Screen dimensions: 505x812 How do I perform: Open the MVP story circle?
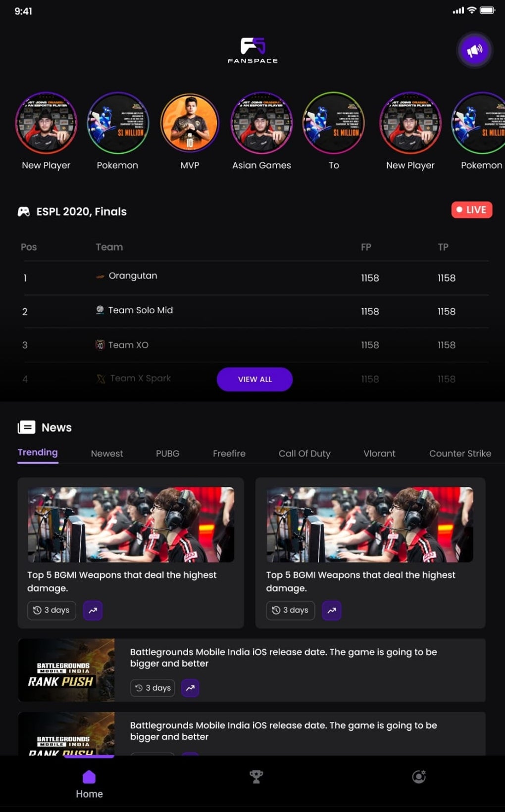coord(190,123)
